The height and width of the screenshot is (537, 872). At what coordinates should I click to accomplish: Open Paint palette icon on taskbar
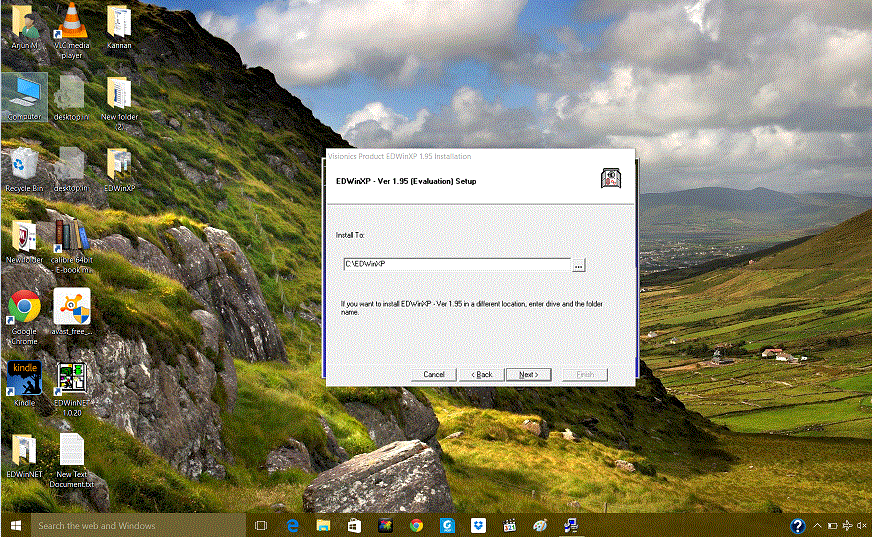click(540, 525)
